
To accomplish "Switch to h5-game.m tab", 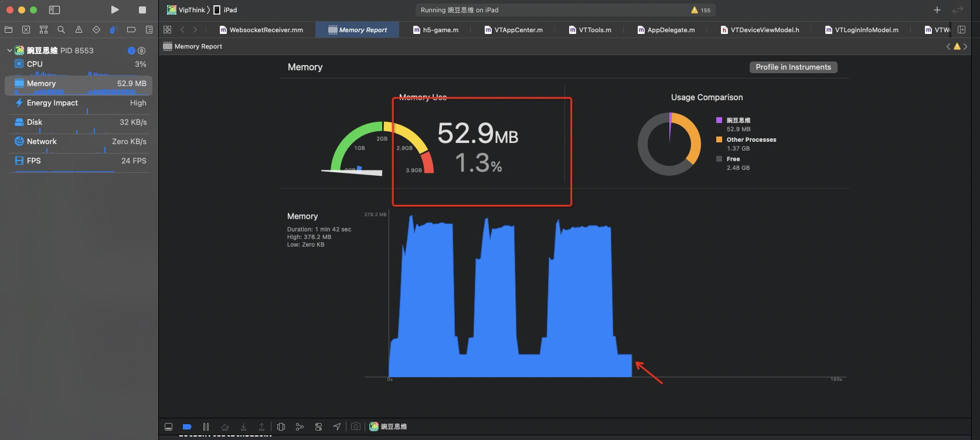I will pos(435,30).
